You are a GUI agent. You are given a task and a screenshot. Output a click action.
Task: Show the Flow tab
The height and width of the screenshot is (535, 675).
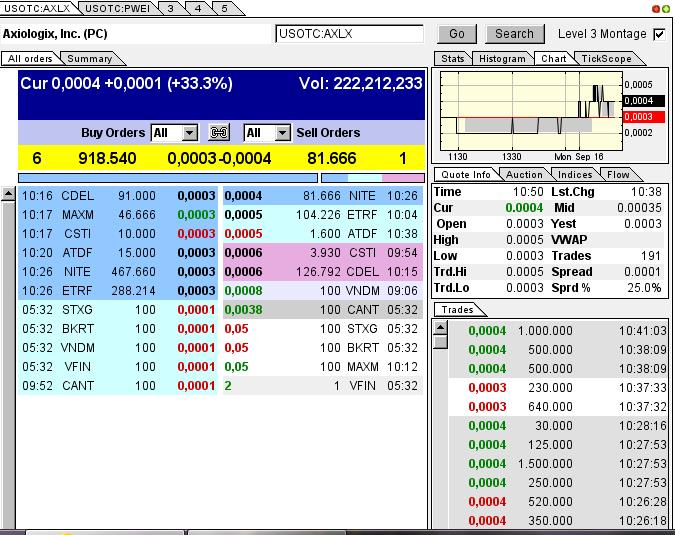618,174
